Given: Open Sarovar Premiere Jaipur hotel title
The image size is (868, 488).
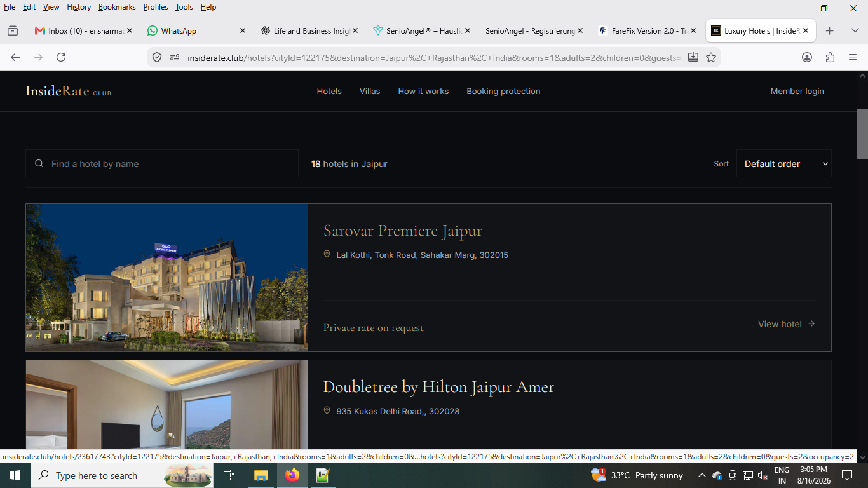Looking at the screenshot, I should click(x=403, y=231).
